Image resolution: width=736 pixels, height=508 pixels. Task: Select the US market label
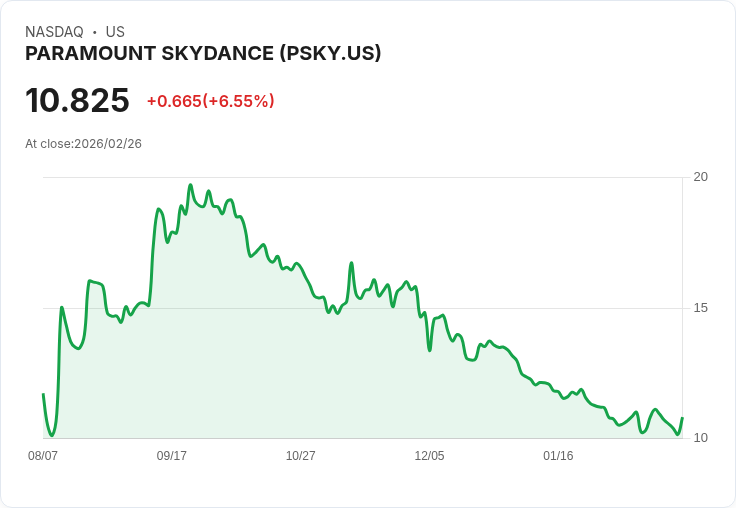[x=115, y=32]
